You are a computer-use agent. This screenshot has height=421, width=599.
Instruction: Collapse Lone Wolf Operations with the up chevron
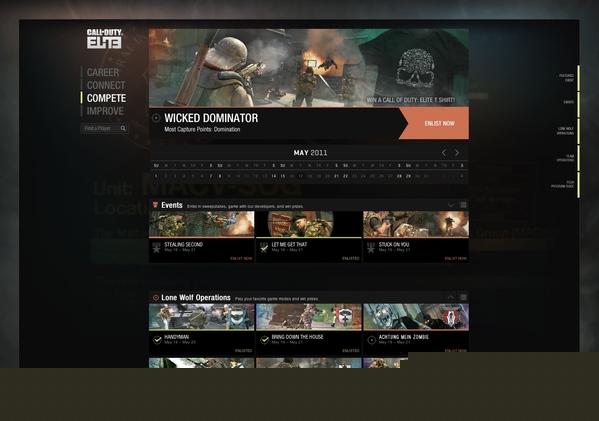click(450, 297)
